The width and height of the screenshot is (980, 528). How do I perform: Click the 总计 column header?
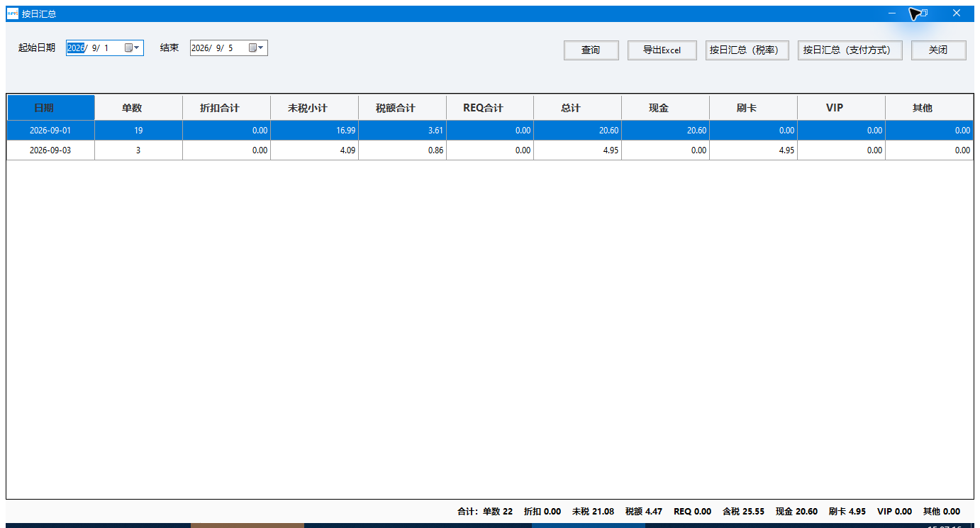577,108
